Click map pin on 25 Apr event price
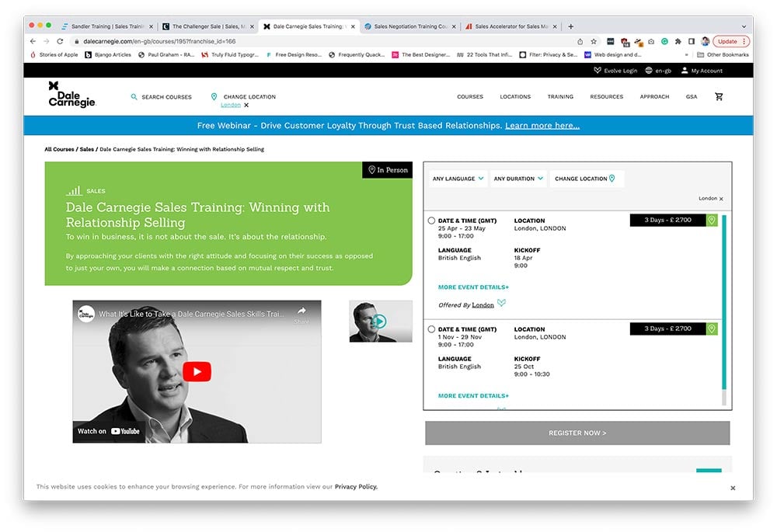777x532 pixels. [712, 220]
